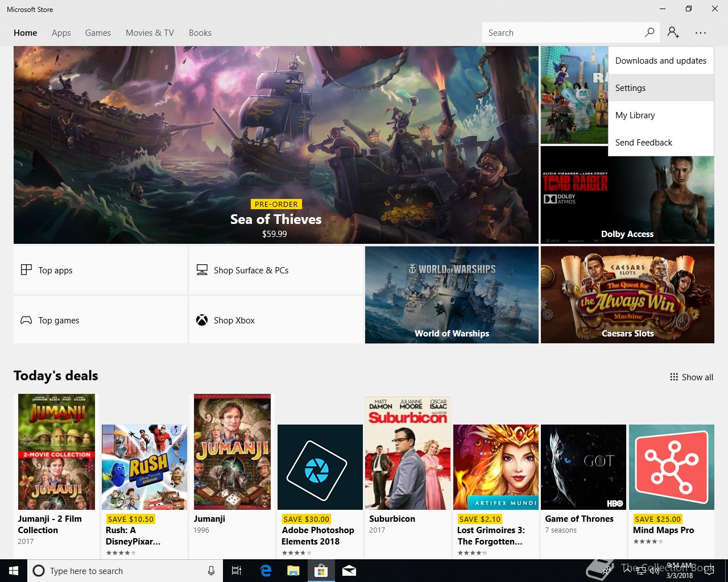Click the Top apps grid icon

(26, 270)
